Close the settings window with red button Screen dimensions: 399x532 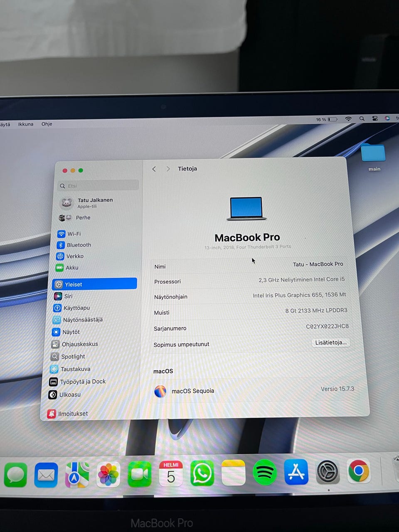coord(65,171)
